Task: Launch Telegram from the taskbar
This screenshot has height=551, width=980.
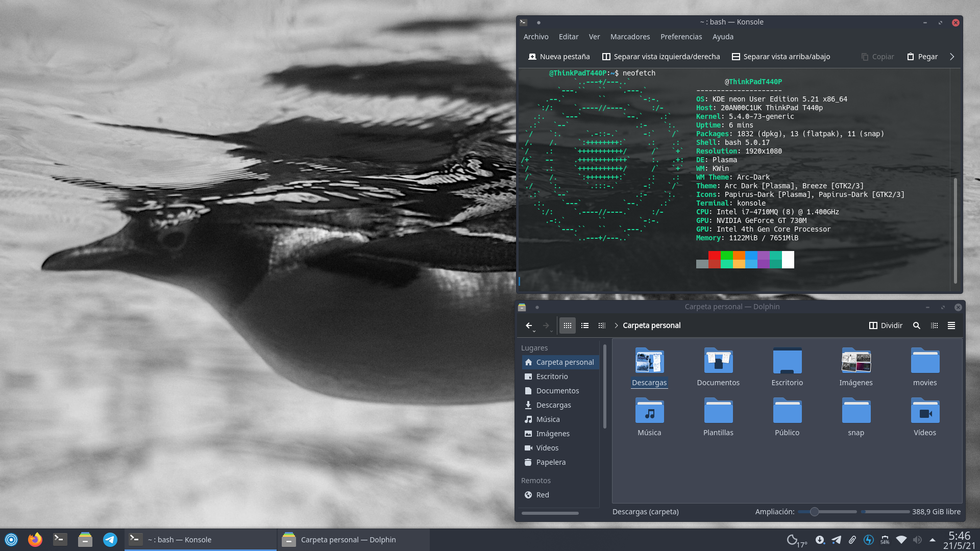Action: (x=110, y=539)
